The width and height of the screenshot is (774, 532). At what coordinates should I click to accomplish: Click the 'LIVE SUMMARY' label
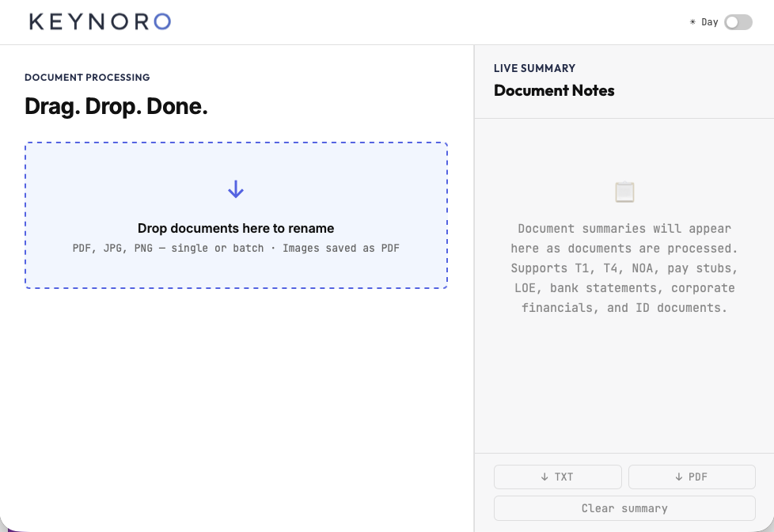pos(534,68)
